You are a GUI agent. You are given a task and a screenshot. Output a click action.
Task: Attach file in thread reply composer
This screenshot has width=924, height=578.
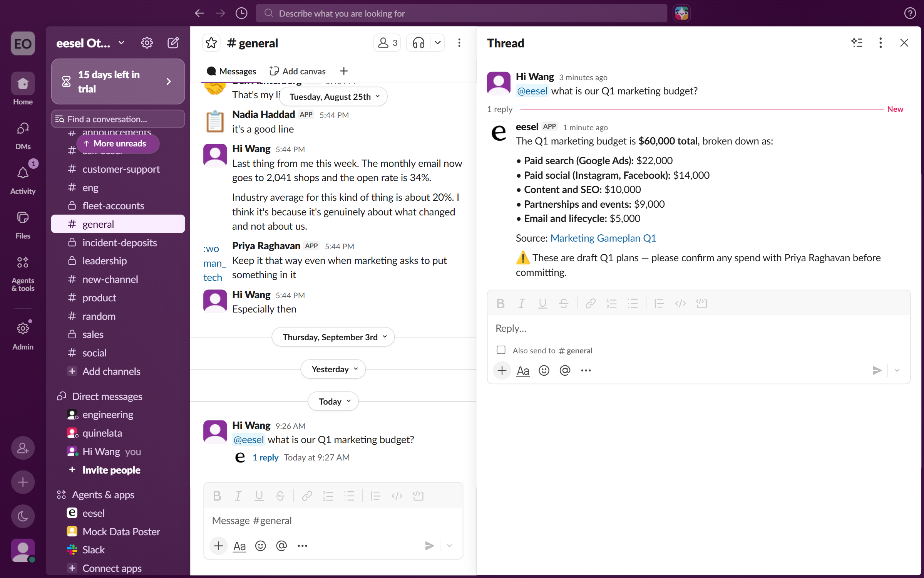tap(502, 371)
